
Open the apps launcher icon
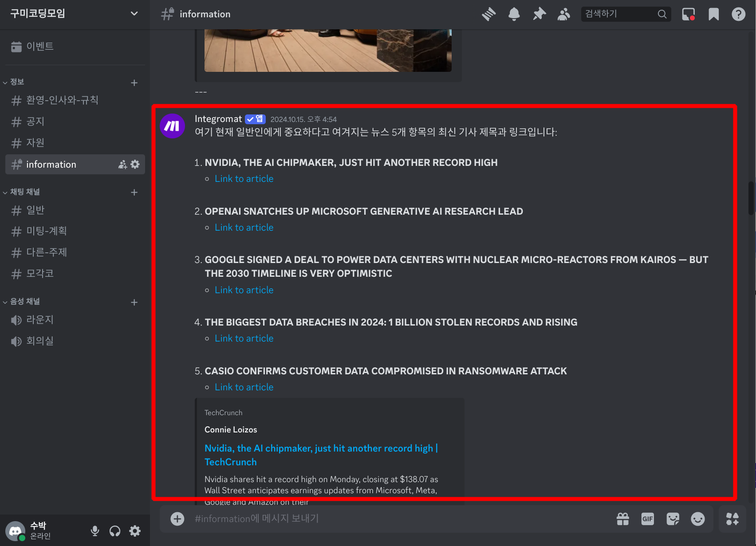click(x=732, y=519)
